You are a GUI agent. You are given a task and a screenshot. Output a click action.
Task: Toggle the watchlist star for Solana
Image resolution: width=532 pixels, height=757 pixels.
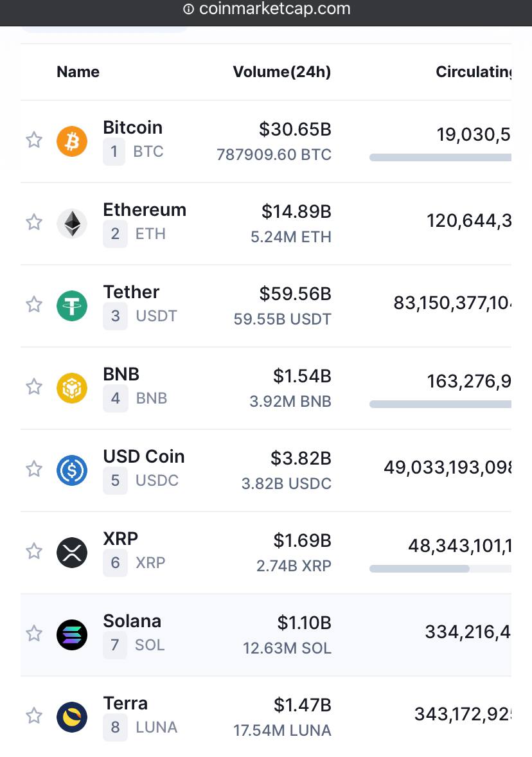click(x=34, y=633)
